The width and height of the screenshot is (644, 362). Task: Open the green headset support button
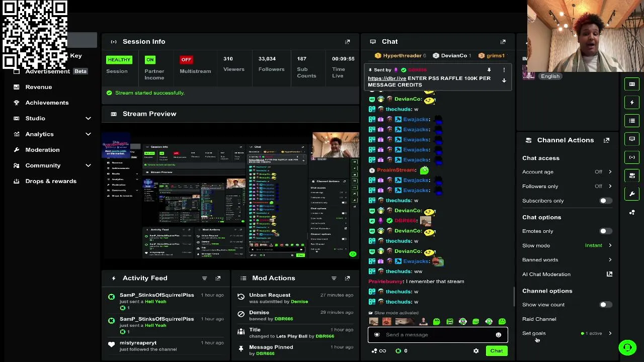tap(627, 347)
